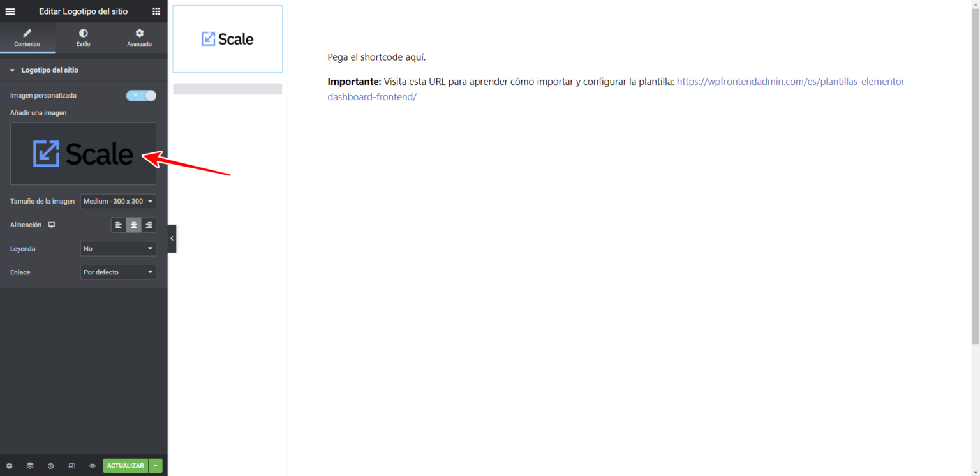Open the widgets grid panel
This screenshot has height=476, width=980.
tap(156, 11)
